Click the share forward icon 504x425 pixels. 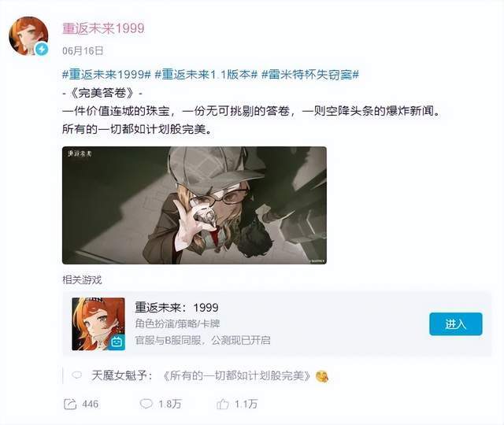tap(70, 404)
